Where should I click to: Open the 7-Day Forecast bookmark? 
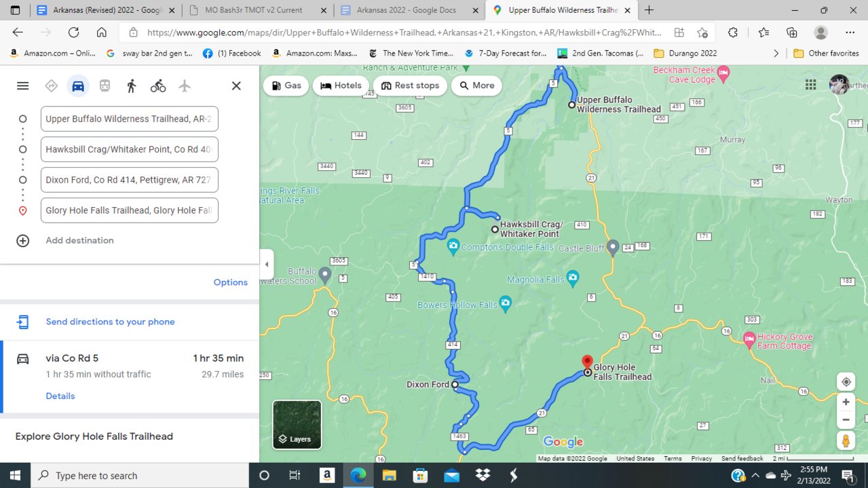[x=506, y=53]
